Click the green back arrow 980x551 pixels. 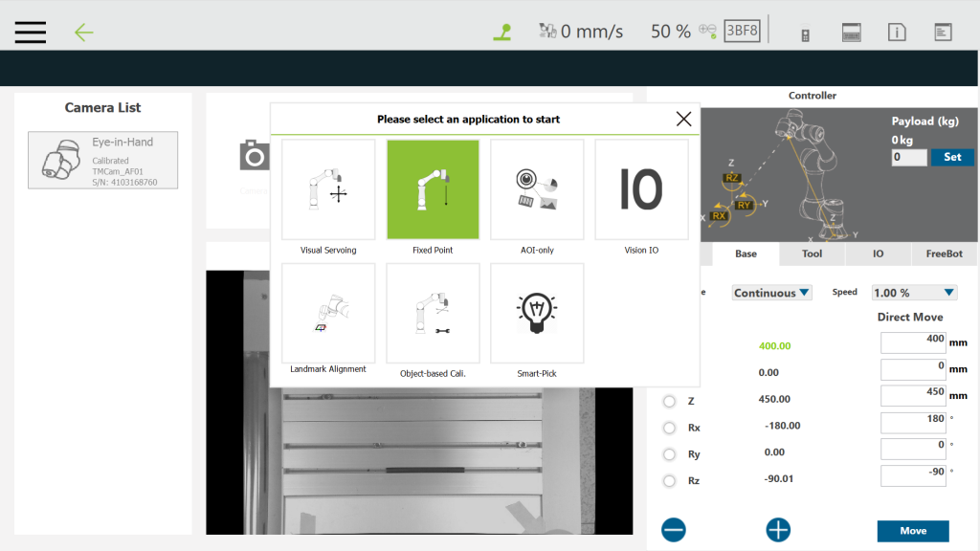point(84,33)
